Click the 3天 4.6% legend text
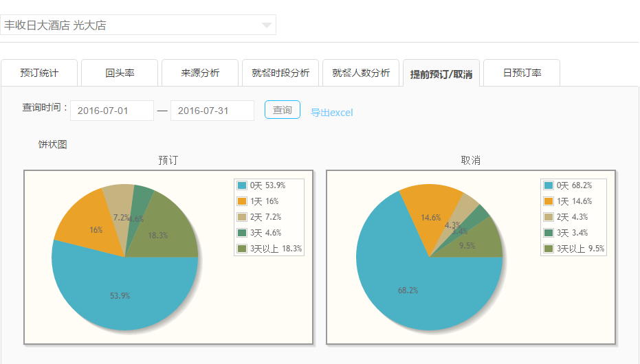The height and width of the screenshot is (364, 640). (x=266, y=233)
